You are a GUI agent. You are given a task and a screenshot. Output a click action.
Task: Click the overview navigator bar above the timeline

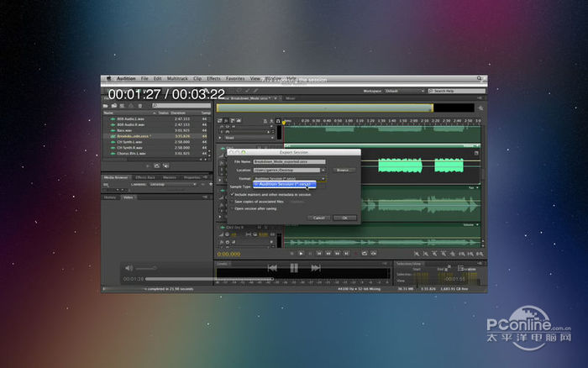click(325, 108)
